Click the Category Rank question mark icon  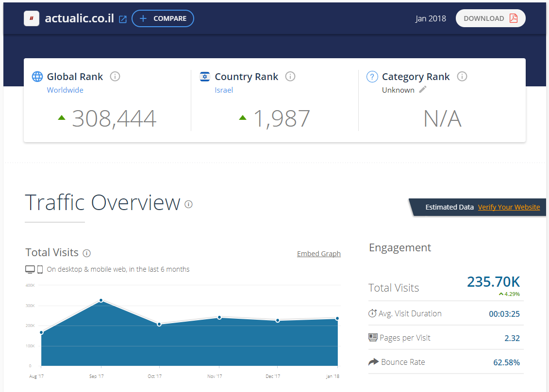pos(372,77)
